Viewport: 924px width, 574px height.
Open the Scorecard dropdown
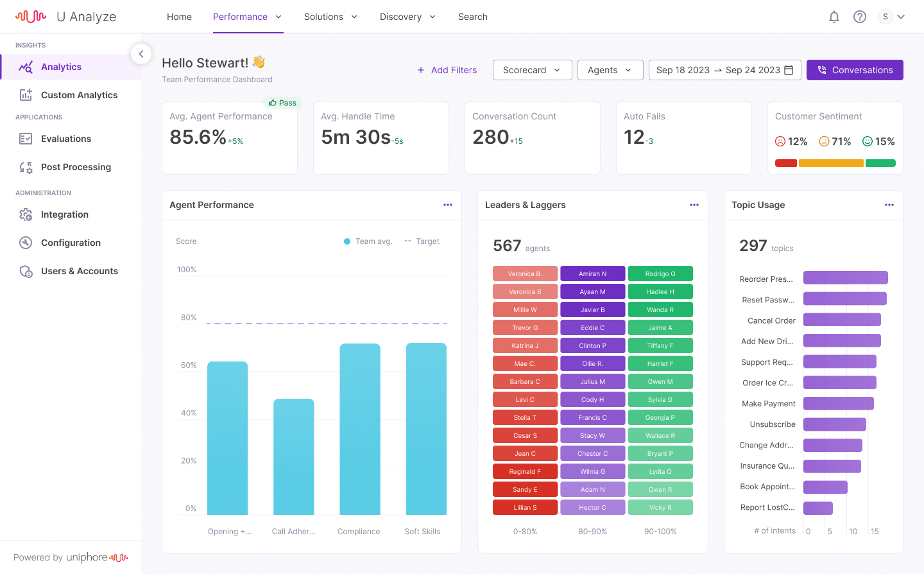coord(532,70)
